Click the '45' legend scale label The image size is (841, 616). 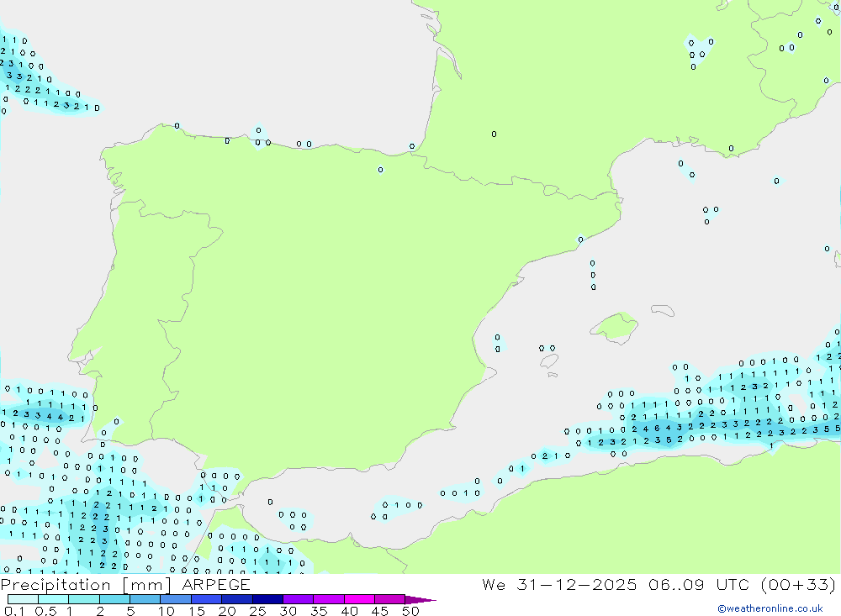[380, 611]
